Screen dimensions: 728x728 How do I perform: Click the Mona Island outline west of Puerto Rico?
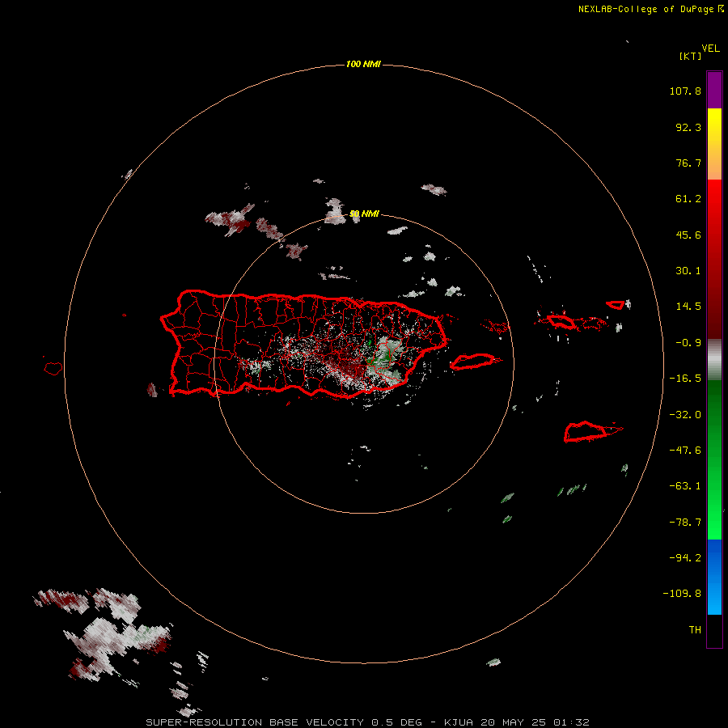pyautogui.click(x=53, y=369)
